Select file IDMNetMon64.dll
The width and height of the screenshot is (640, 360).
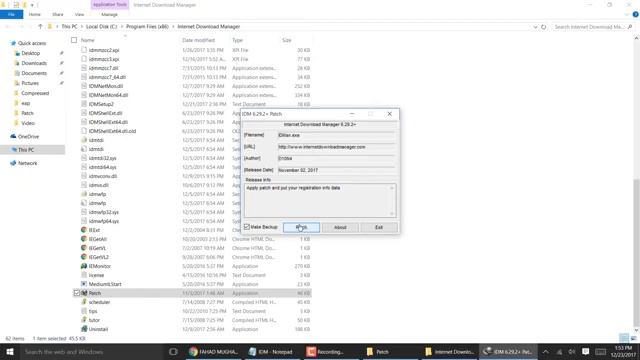coord(108,95)
